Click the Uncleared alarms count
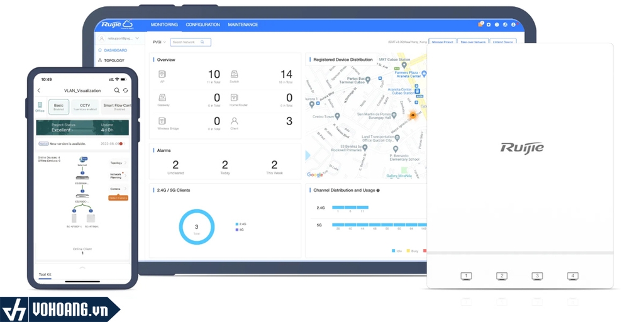644x322 pixels. click(x=175, y=165)
